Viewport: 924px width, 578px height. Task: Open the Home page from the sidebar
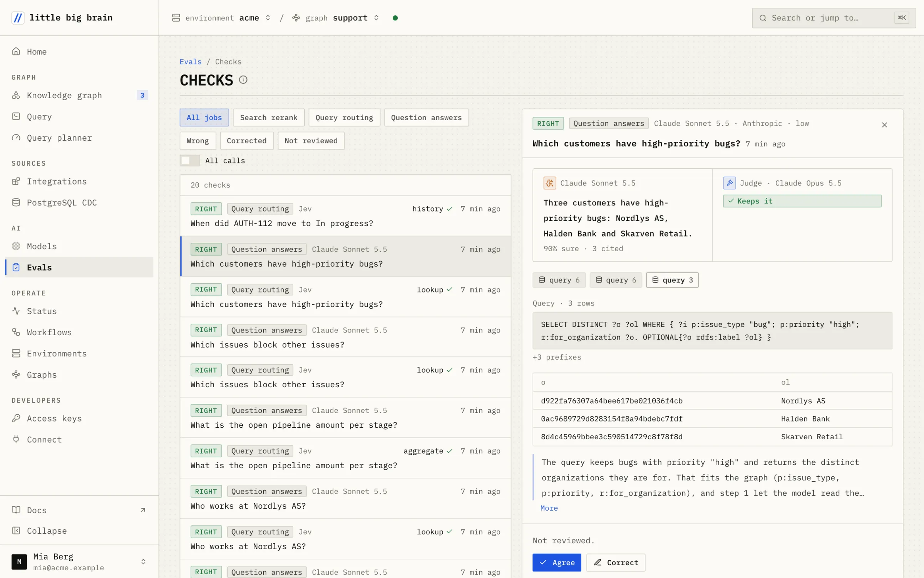click(79, 52)
